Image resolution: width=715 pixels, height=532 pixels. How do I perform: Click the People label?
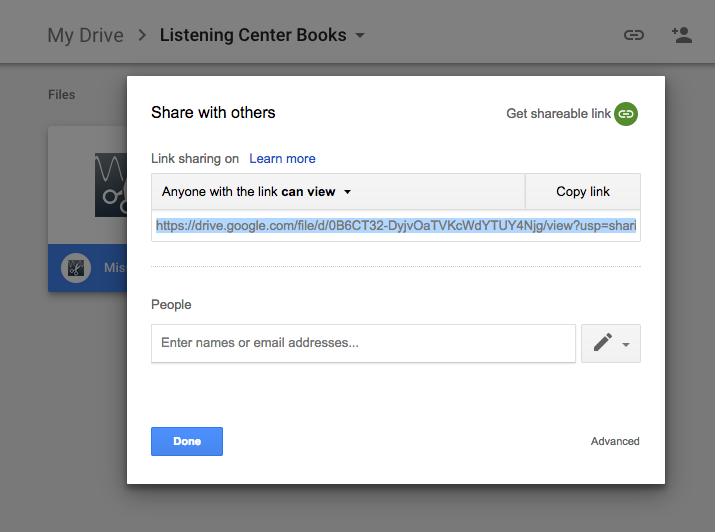tap(171, 305)
